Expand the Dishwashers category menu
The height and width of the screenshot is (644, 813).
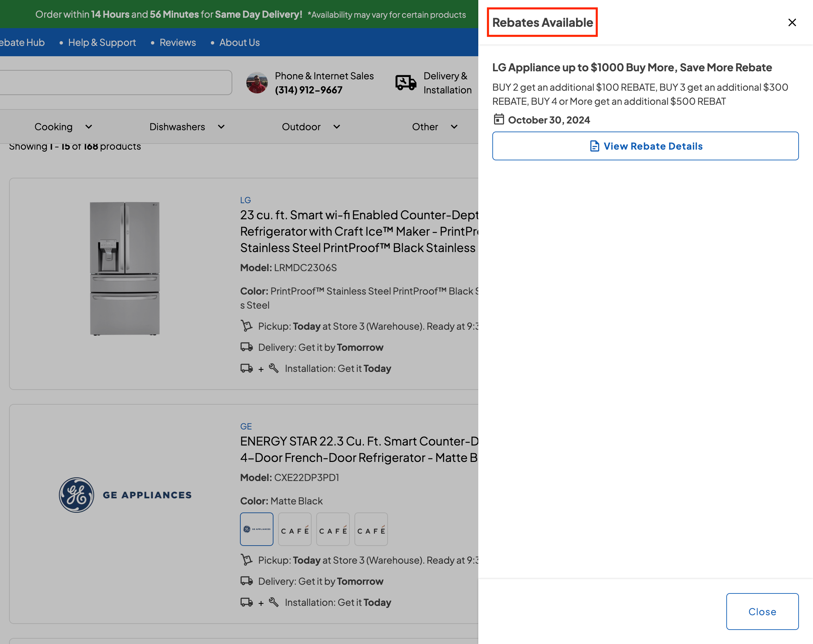(x=187, y=127)
